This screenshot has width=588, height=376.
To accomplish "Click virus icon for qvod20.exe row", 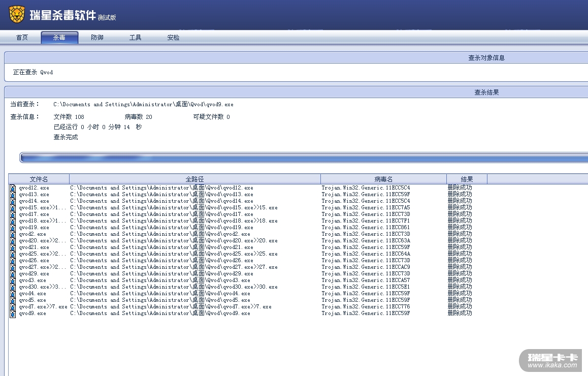I will click(x=13, y=241).
